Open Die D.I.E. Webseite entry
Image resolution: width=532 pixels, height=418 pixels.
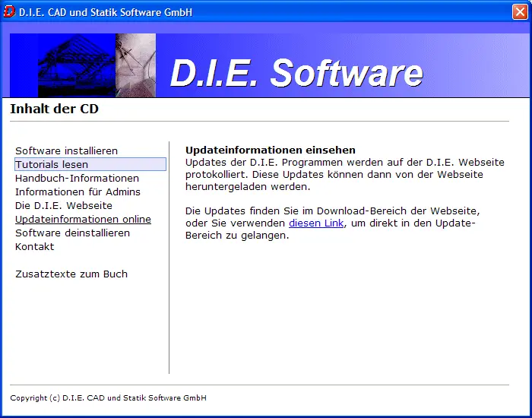[64, 206]
